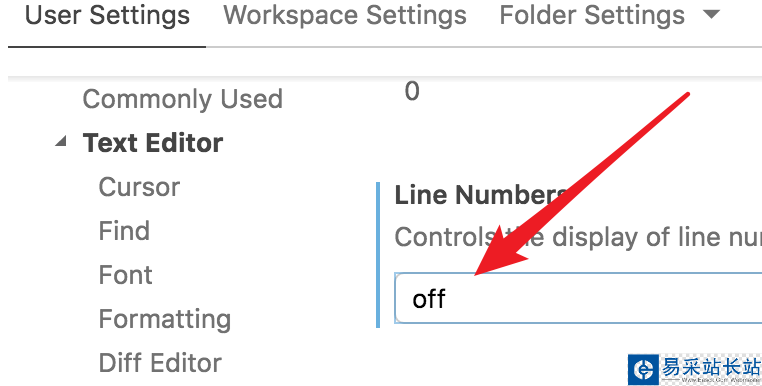Screen dimensions: 762x386
Task: Open the Line Numbers 'off' combo box
Action: click(x=578, y=298)
